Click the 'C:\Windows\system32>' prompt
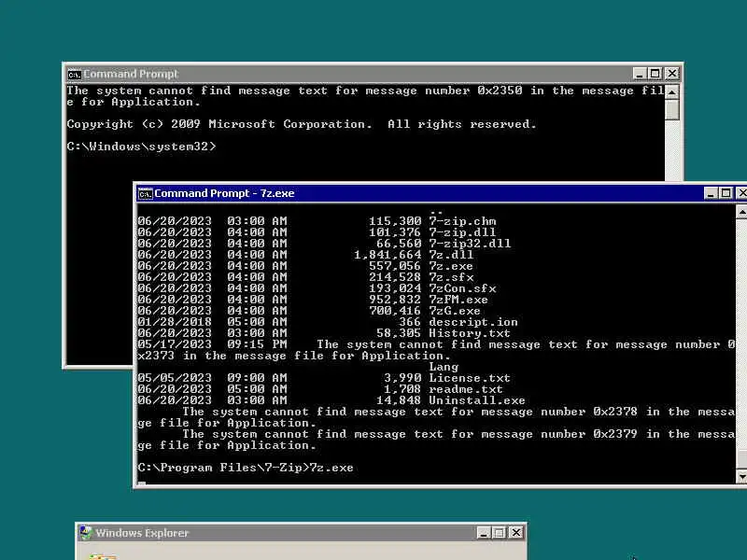 pos(142,147)
